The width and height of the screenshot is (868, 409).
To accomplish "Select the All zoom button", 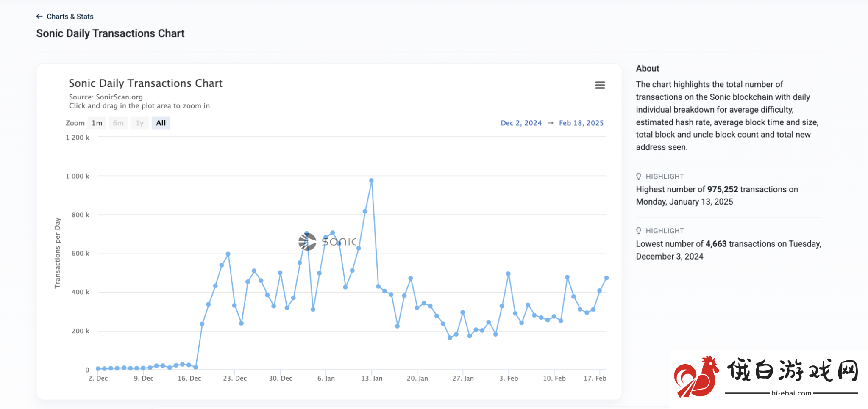I will 161,123.
